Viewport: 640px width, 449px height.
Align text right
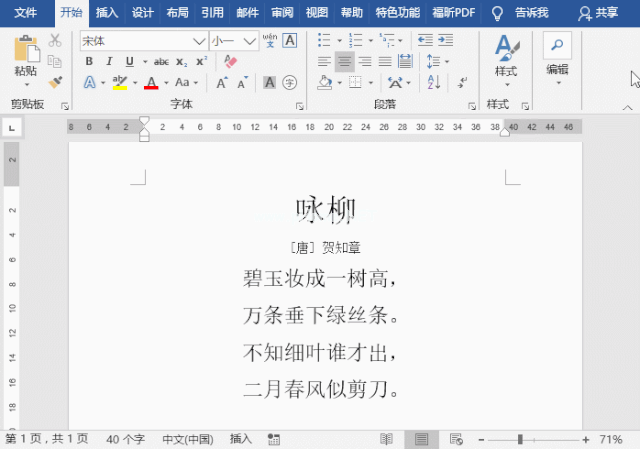pos(364,62)
